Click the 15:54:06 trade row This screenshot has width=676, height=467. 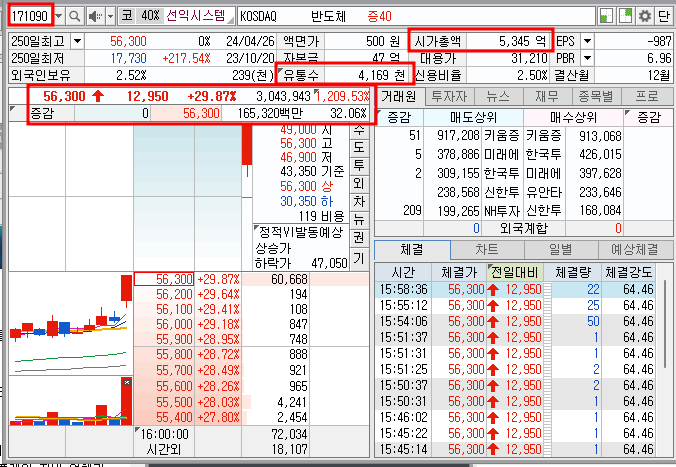[x=515, y=321]
